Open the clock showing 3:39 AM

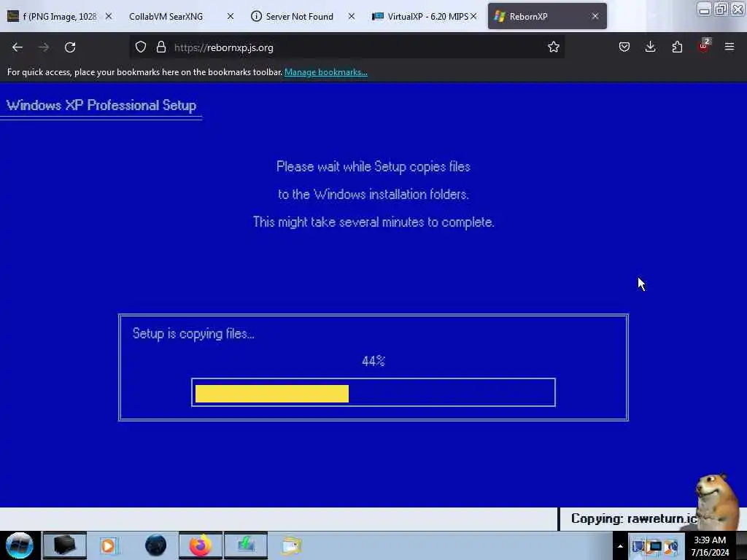[710, 546]
